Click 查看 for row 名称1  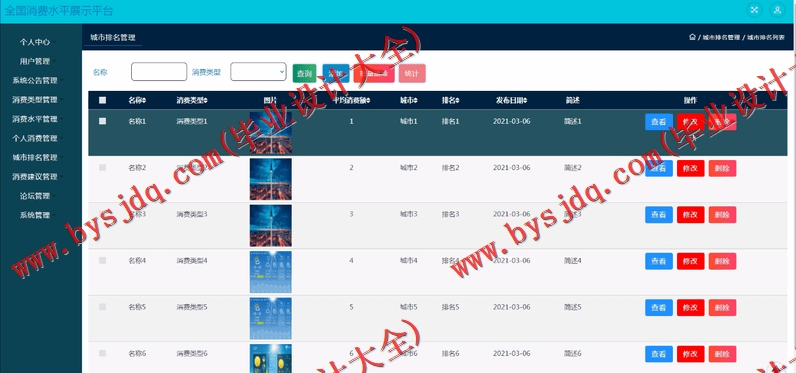(659, 122)
